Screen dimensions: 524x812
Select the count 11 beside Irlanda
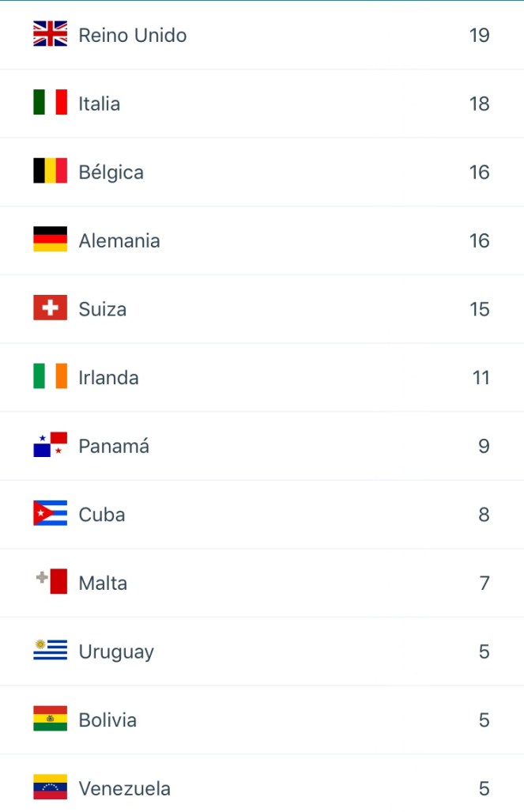(x=481, y=378)
